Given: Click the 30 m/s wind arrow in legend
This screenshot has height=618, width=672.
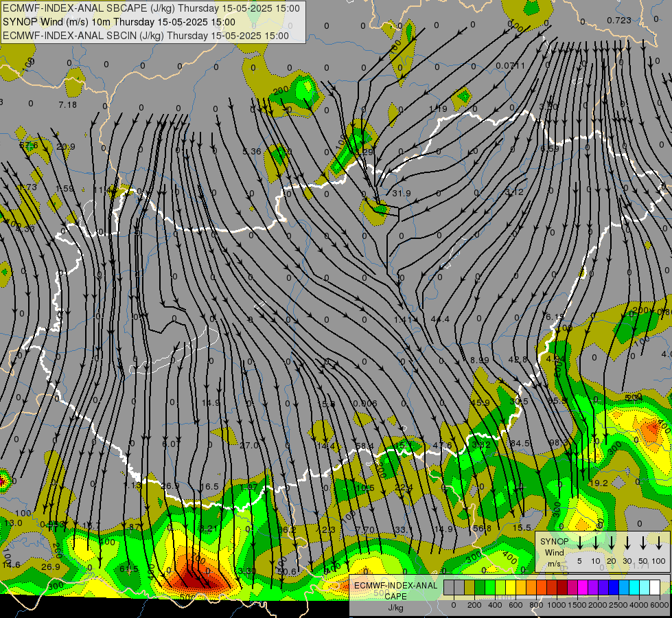Looking at the screenshot, I should coord(627,543).
